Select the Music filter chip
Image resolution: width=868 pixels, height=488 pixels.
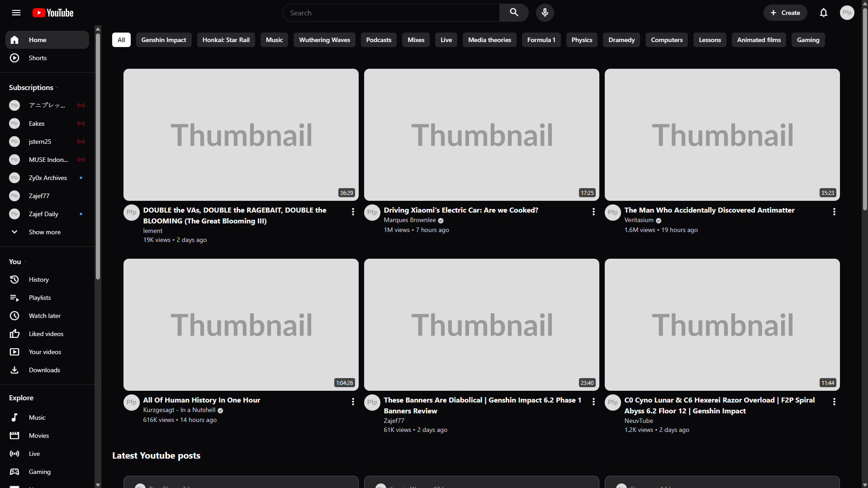click(274, 40)
